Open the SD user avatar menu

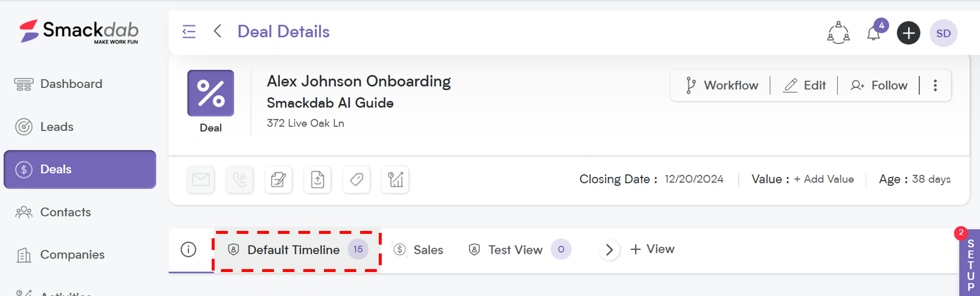pyautogui.click(x=943, y=33)
